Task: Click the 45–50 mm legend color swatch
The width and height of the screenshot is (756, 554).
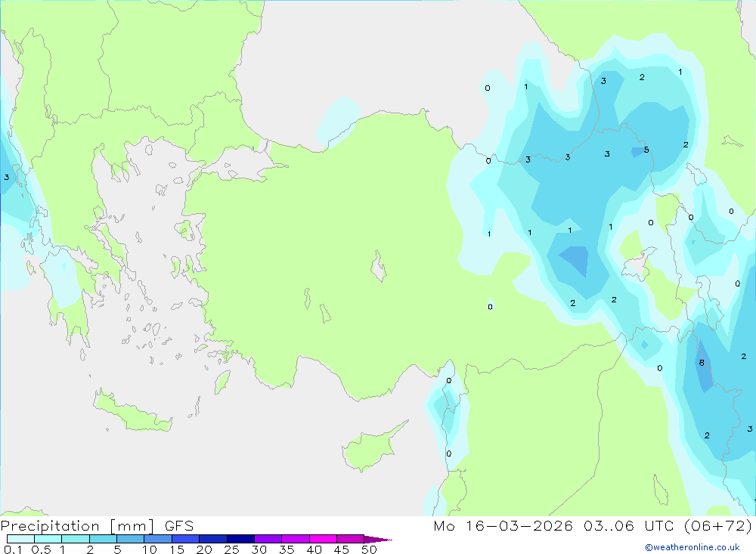Action: tap(350, 539)
